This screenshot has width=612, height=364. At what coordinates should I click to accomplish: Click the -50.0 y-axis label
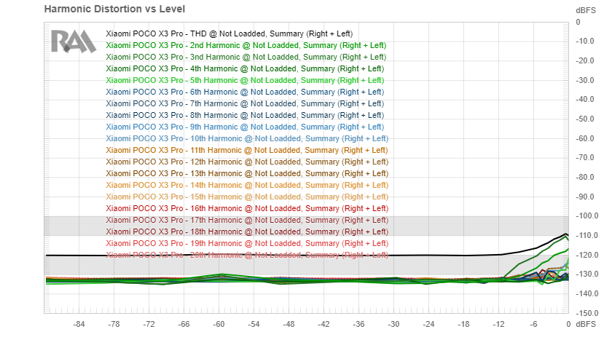pos(585,119)
